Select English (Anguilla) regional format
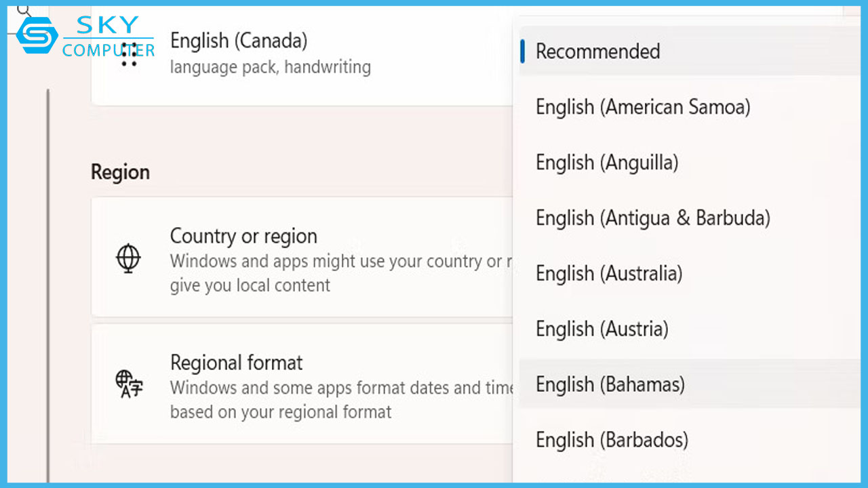Viewport: 868px width, 488px height. point(606,163)
